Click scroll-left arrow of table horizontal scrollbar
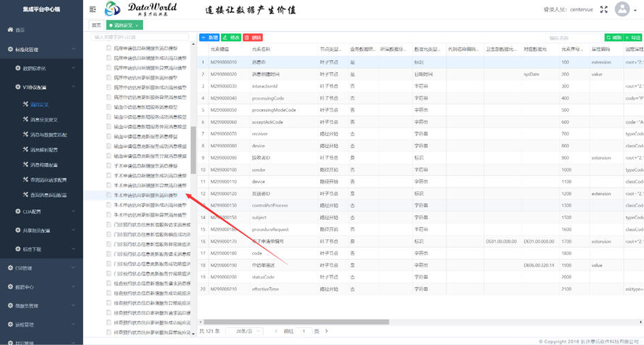This screenshot has width=644, height=345. [201, 322]
